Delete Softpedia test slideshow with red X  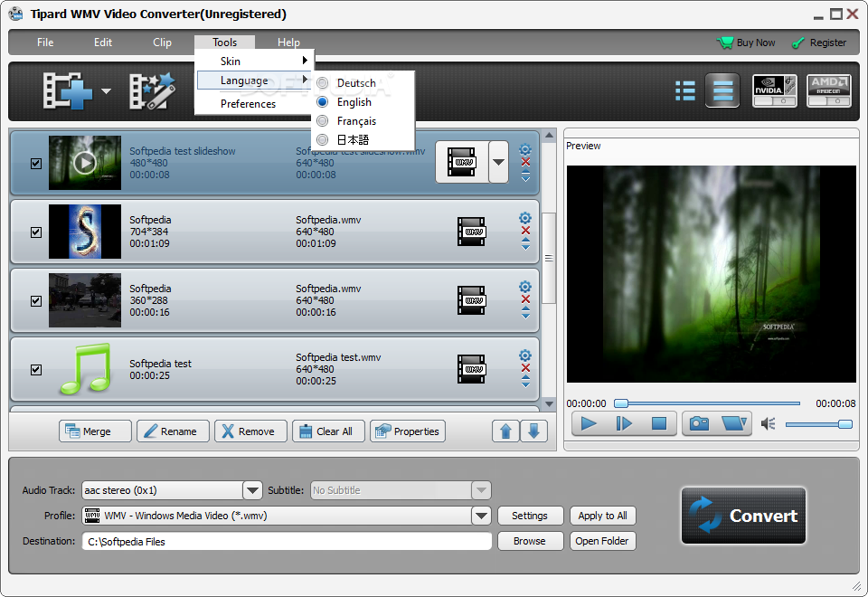point(525,162)
